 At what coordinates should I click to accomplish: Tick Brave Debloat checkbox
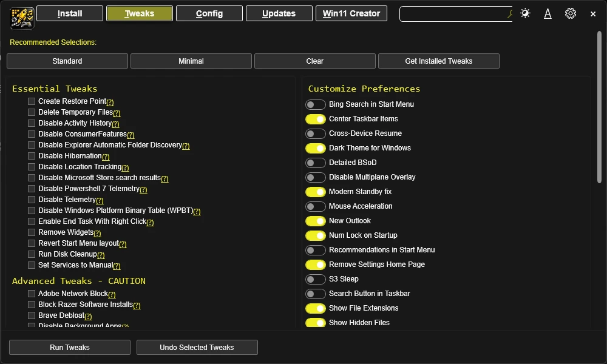[x=32, y=315]
